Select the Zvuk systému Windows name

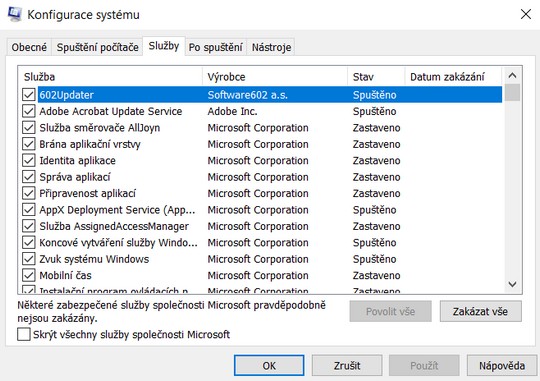tap(94, 259)
